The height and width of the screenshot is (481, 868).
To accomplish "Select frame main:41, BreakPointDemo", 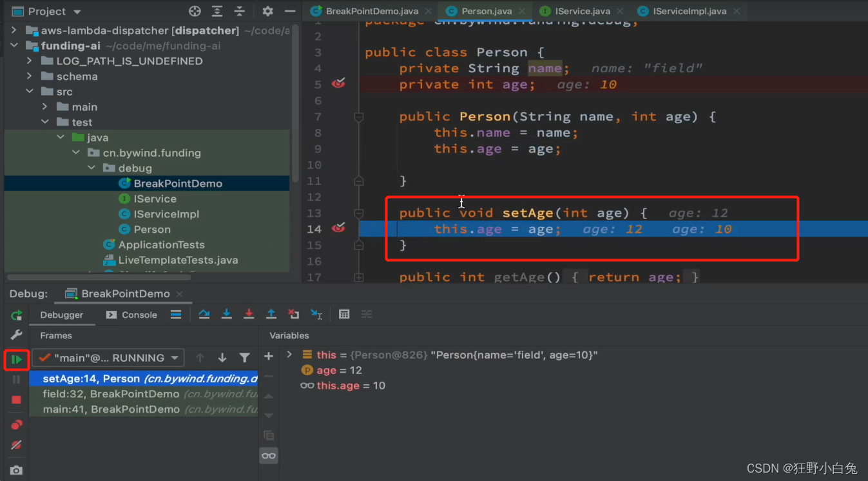I will (144, 409).
